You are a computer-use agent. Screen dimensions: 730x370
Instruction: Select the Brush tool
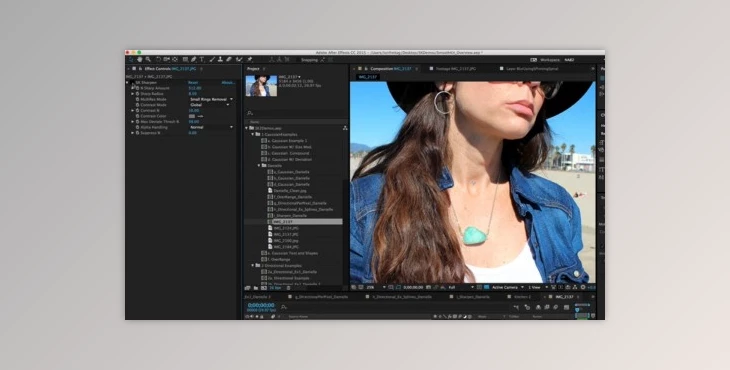tap(212, 60)
